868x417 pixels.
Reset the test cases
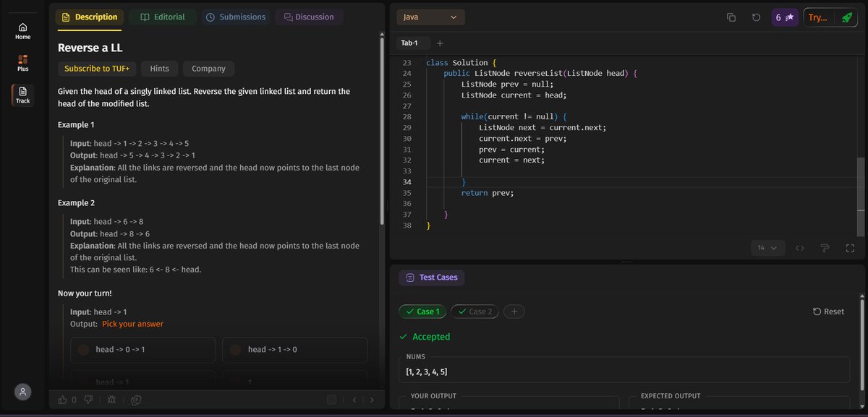pos(829,311)
